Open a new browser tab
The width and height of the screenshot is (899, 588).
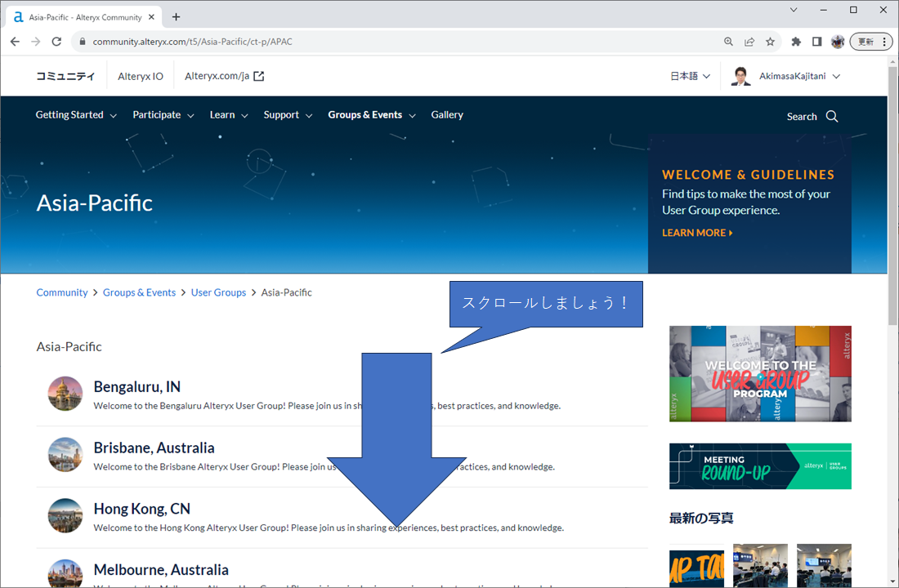[176, 17]
